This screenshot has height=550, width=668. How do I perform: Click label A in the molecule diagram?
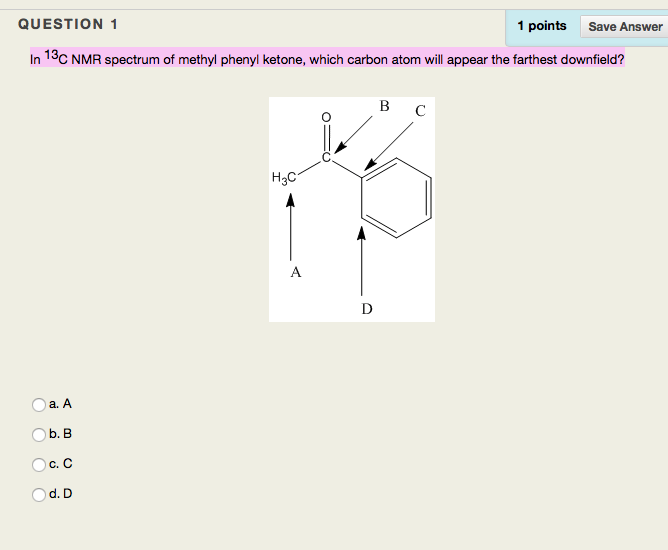pyautogui.click(x=294, y=272)
